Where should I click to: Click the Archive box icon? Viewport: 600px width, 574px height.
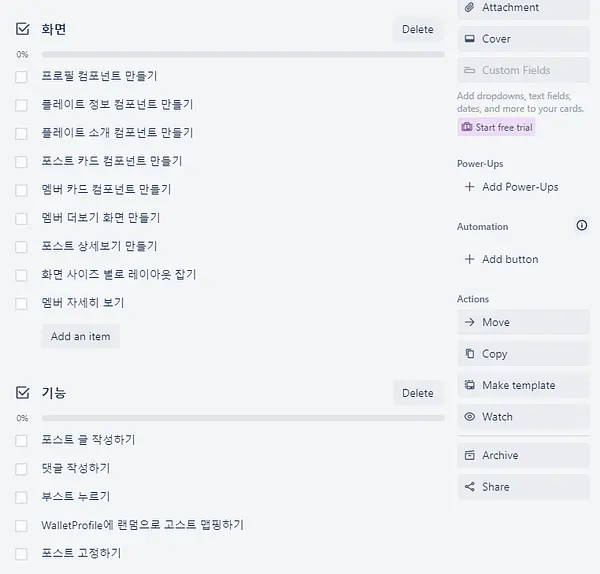(470, 455)
